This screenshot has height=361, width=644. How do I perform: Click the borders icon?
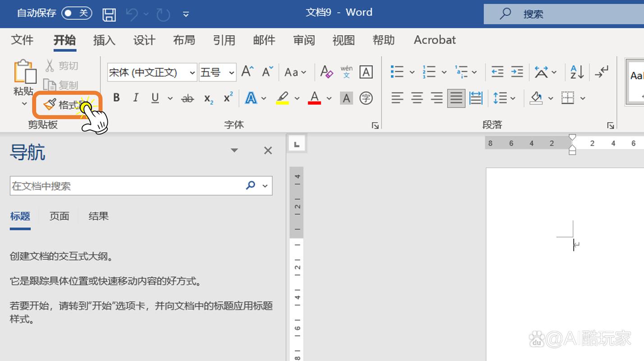pos(568,97)
